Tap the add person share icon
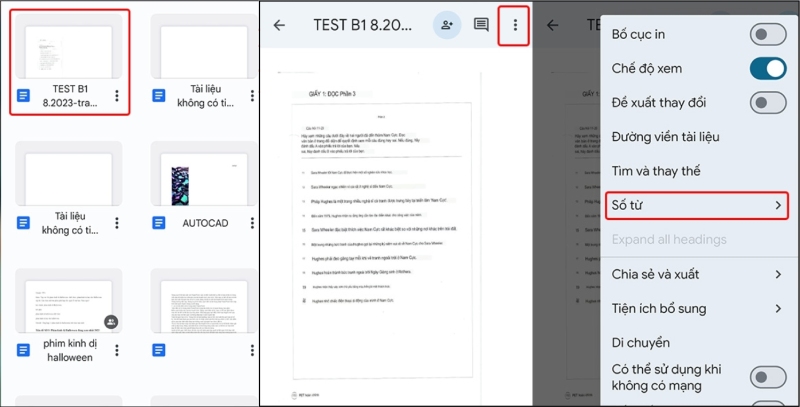The height and width of the screenshot is (407, 800). (447, 24)
